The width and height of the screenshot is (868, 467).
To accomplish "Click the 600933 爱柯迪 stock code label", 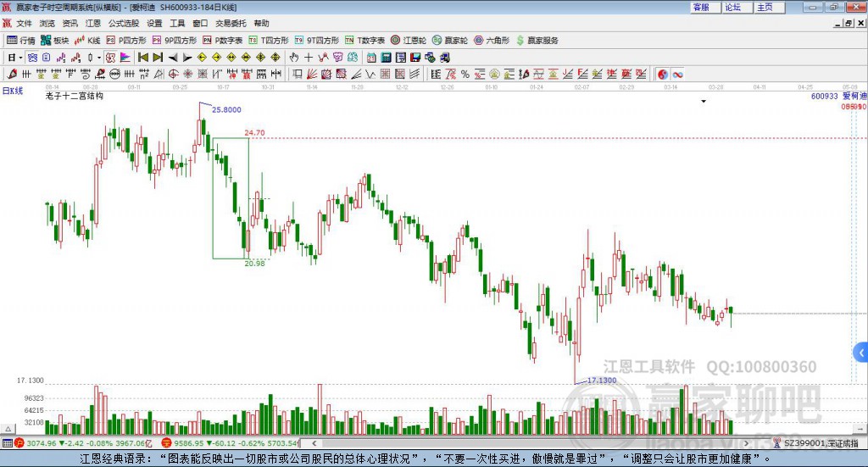I will [838, 97].
